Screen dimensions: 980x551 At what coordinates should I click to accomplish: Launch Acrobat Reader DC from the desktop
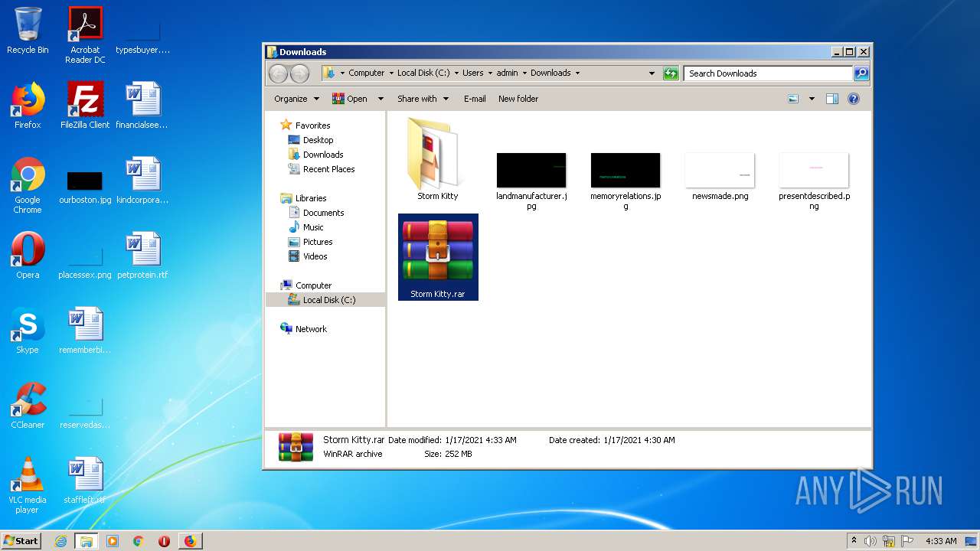point(85,35)
